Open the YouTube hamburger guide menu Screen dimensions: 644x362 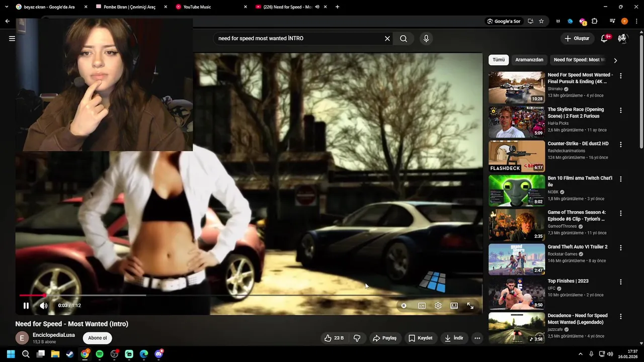(12, 38)
